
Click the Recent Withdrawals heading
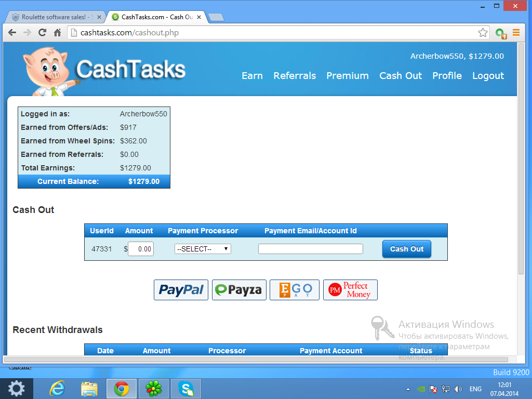57,330
